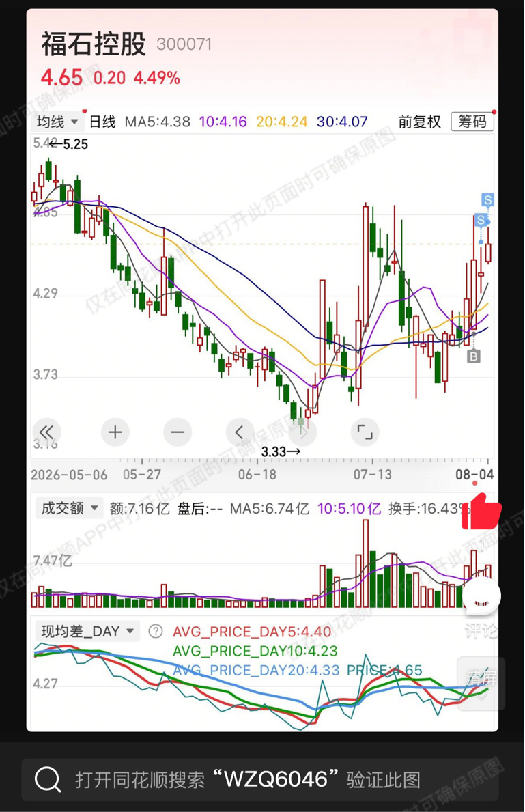Click the price change 0.20
Image resolution: width=525 pixels, height=812 pixels.
(x=109, y=79)
